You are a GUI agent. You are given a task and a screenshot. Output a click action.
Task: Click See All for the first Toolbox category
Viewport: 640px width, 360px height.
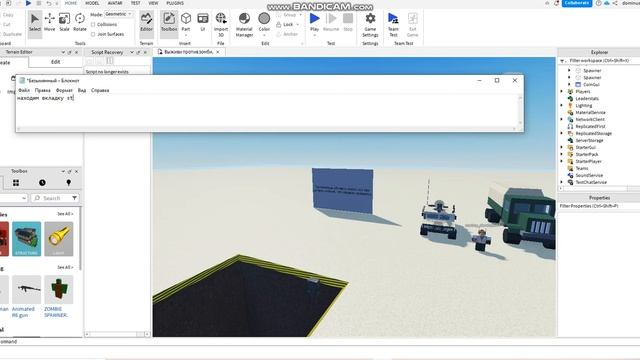65,214
